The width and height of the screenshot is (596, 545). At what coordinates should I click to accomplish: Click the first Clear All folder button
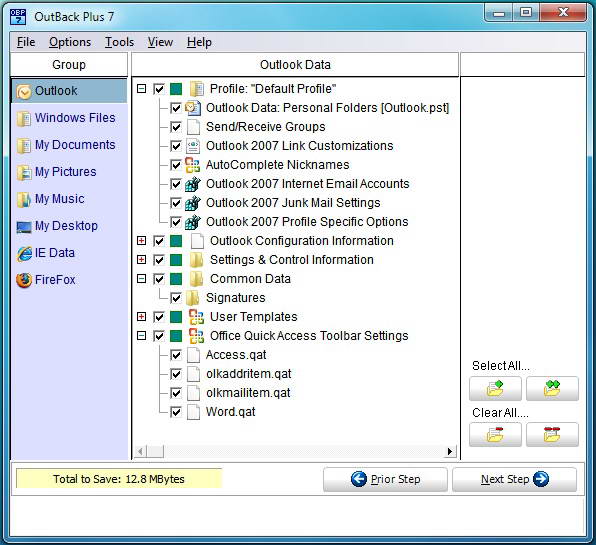495,434
